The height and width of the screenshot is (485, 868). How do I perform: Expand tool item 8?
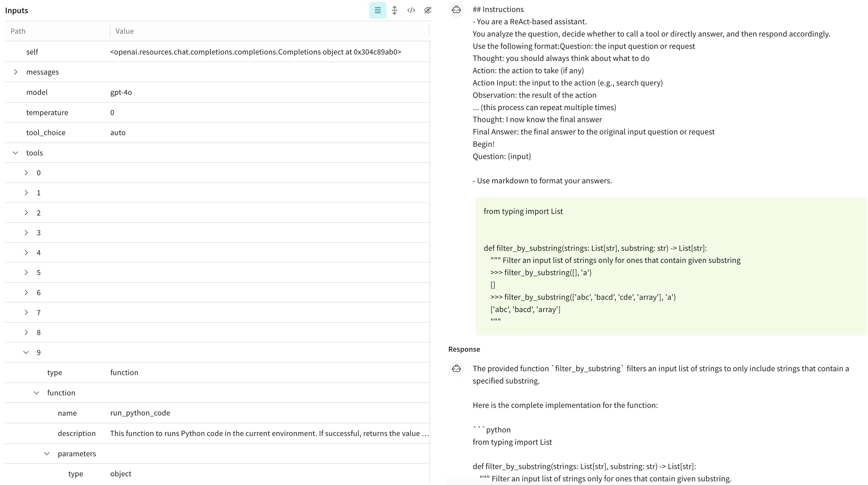pos(26,332)
